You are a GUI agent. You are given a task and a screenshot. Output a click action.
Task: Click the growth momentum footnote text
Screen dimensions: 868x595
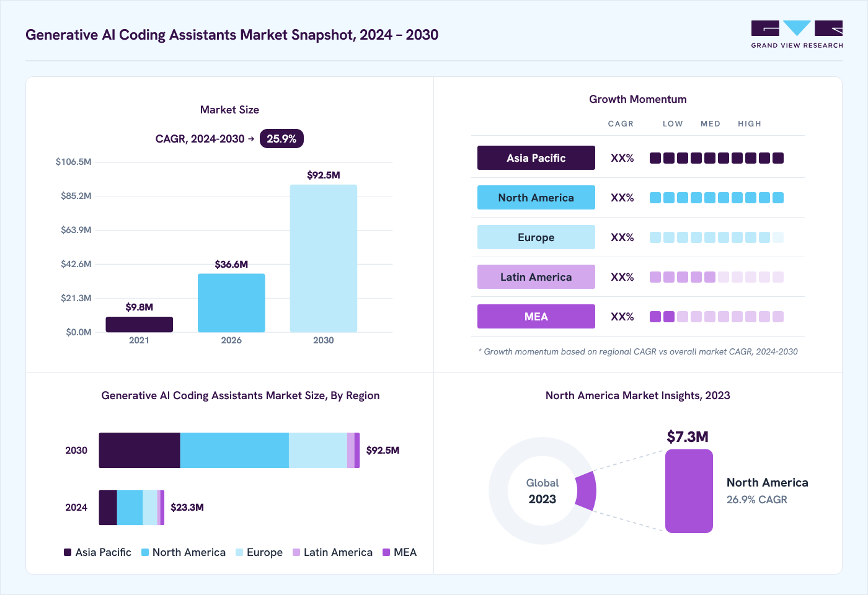click(x=638, y=351)
